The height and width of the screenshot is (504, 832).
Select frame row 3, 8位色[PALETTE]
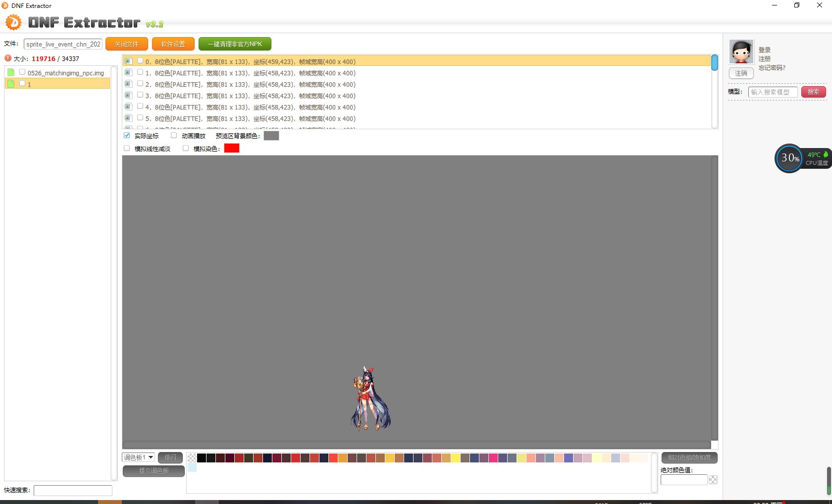point(417,96)
